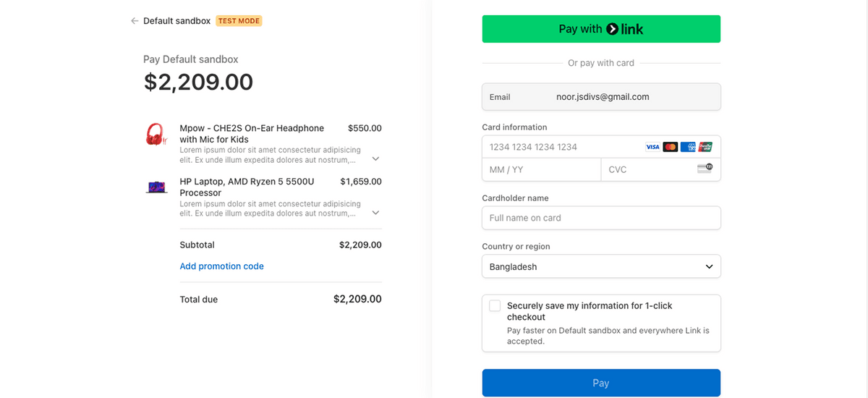This screenshot has height=398, width=868.
Task: Click the Email field showing noor.jsdivs@gmail.com
Action: click(x=601, y=97)
